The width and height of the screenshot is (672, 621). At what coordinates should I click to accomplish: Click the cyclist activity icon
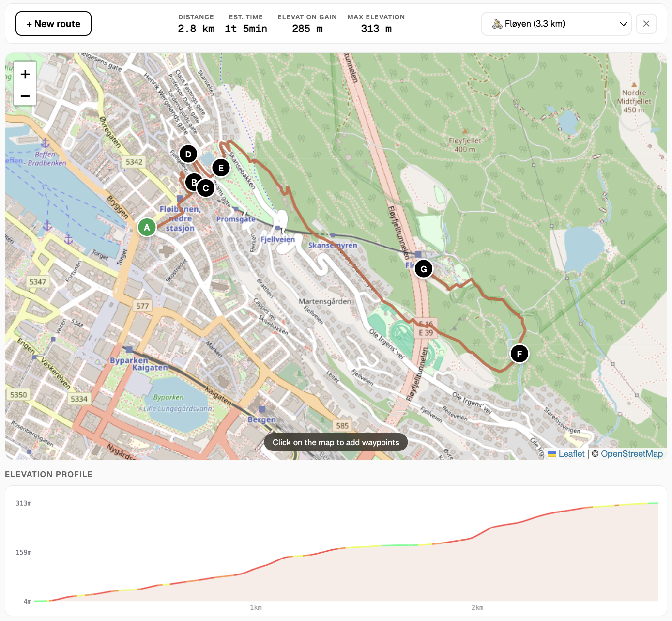[496, 23]
